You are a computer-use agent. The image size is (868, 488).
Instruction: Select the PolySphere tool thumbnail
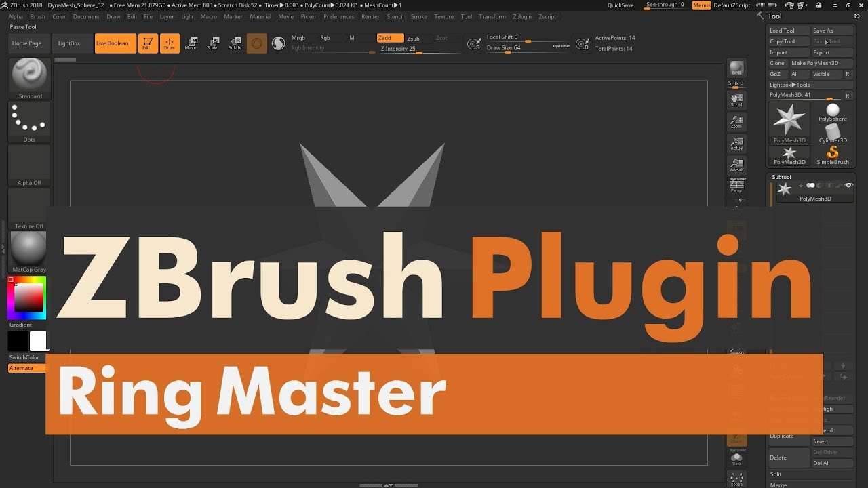(833, 113)
